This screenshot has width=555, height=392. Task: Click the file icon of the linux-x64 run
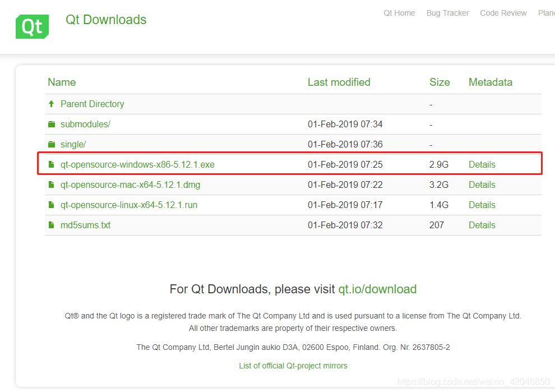(x=52, y=205)
